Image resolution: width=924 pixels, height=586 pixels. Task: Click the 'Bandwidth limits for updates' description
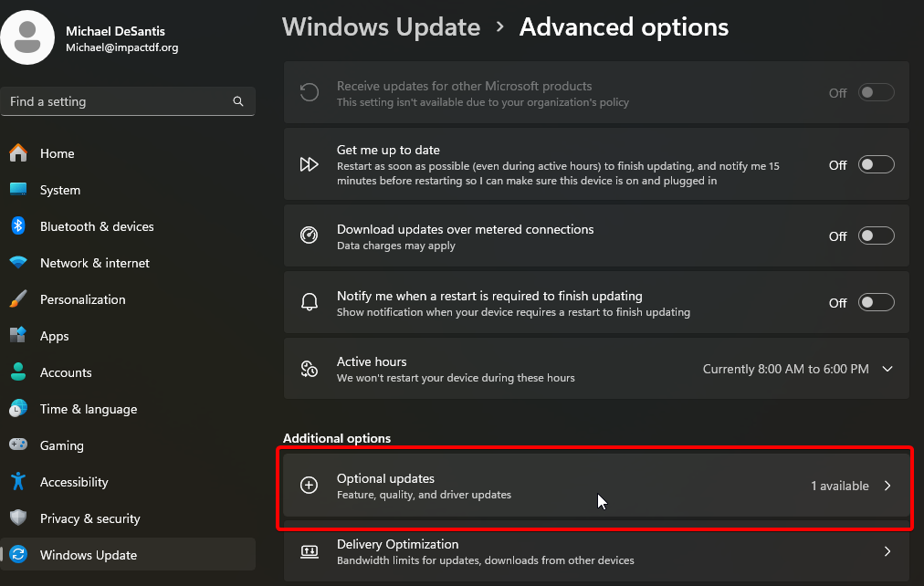pos(485,560)
